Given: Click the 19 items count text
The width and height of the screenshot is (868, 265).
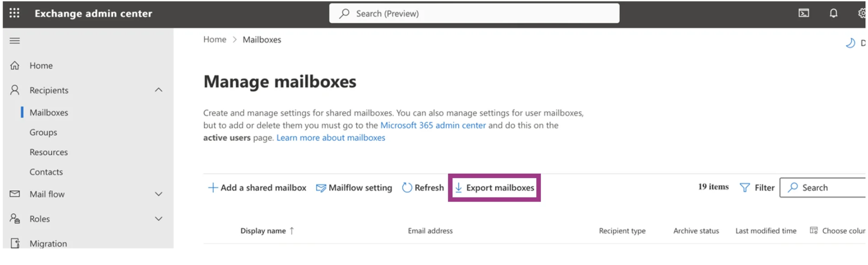Looking at the screenshot, I should (x=713, y=187).
